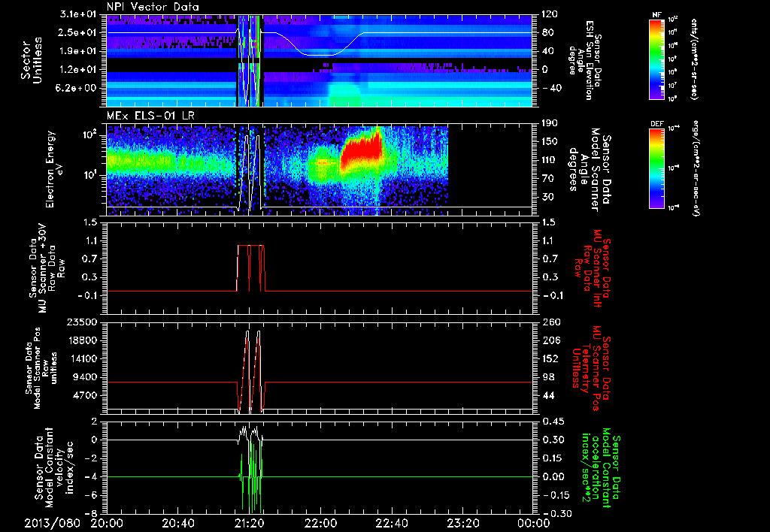Click the '23:20' time axis label

(x=462, y=523)
